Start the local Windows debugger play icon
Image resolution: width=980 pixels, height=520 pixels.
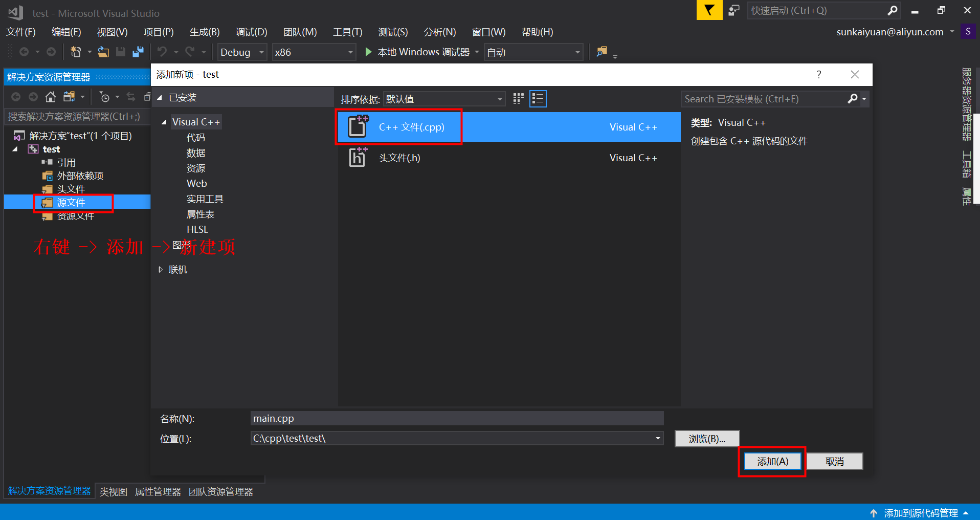368,52
